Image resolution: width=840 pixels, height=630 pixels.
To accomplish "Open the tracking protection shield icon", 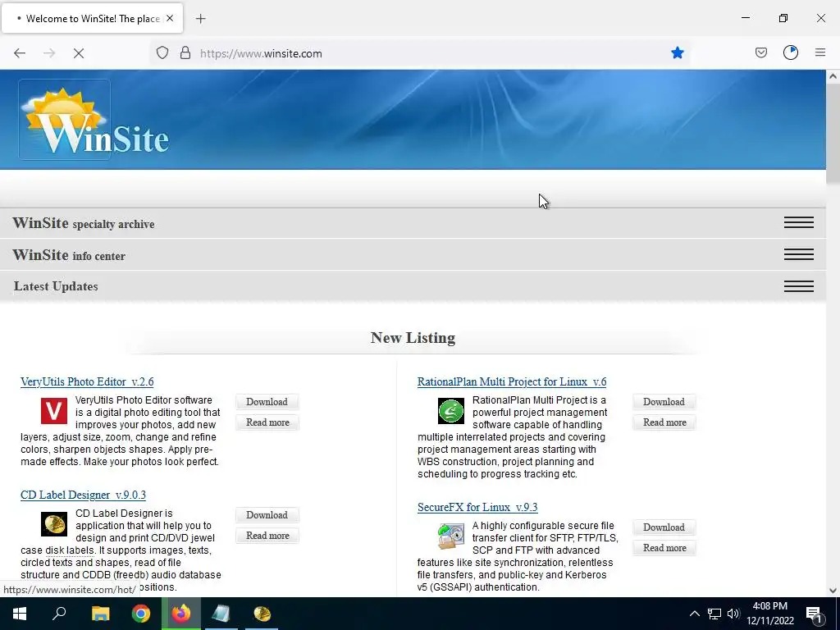I will coord(162,53).
